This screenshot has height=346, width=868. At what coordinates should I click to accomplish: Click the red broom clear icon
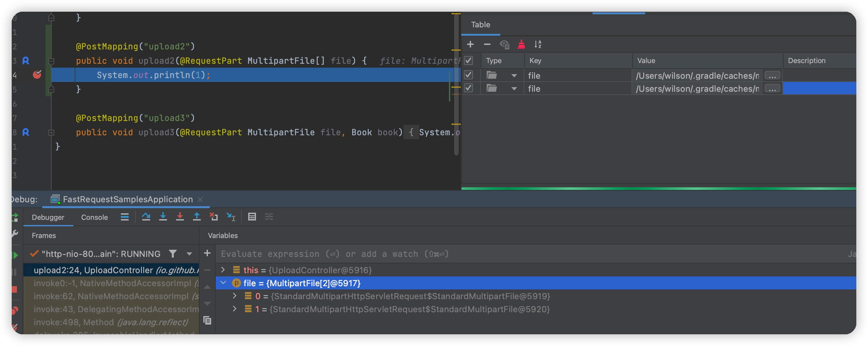coord(521,44)
